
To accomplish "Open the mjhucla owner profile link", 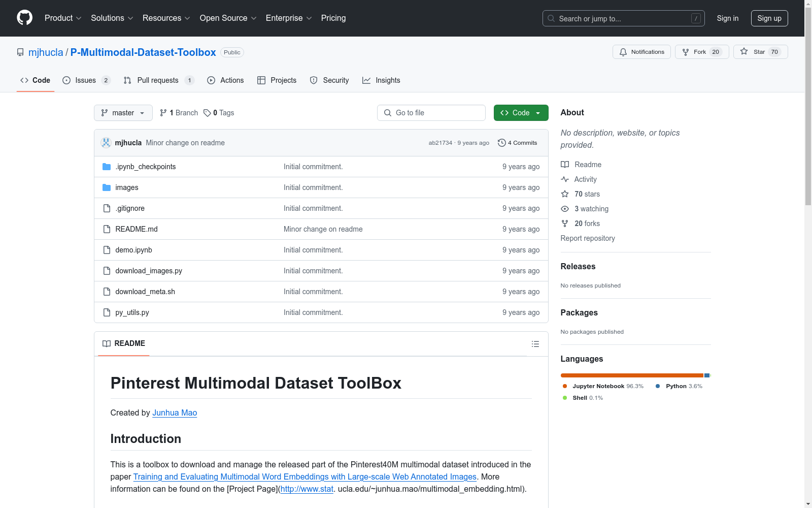I will click(46, 52).
